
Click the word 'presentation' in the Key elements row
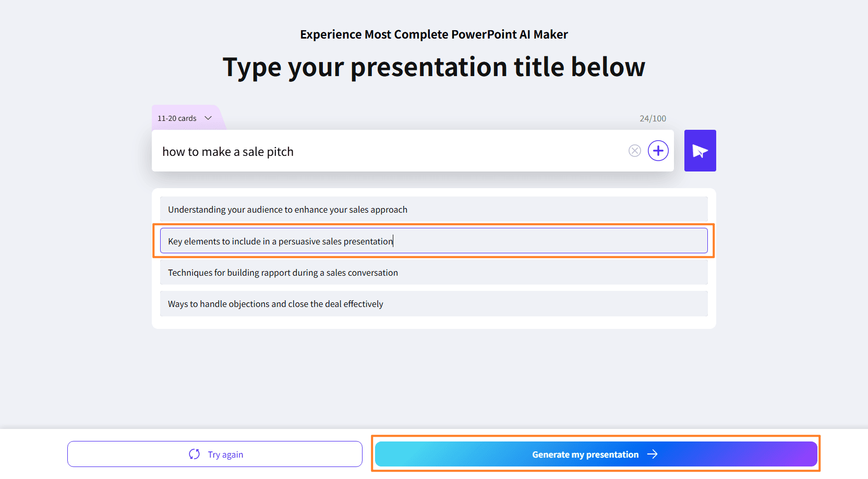tap(368, 241)
